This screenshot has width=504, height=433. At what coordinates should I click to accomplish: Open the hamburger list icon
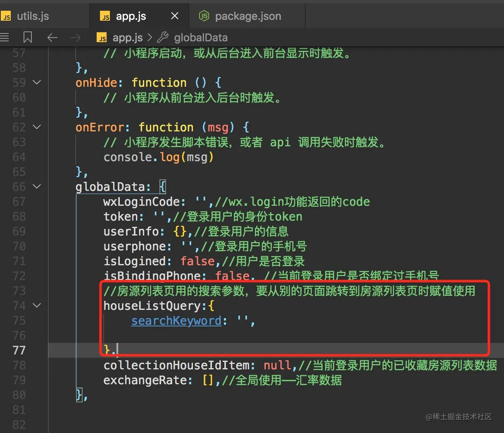(5, 38)
